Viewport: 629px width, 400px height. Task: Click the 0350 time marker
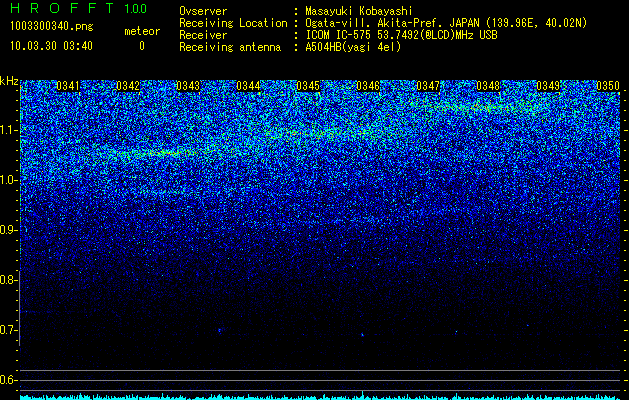(608, 86)
